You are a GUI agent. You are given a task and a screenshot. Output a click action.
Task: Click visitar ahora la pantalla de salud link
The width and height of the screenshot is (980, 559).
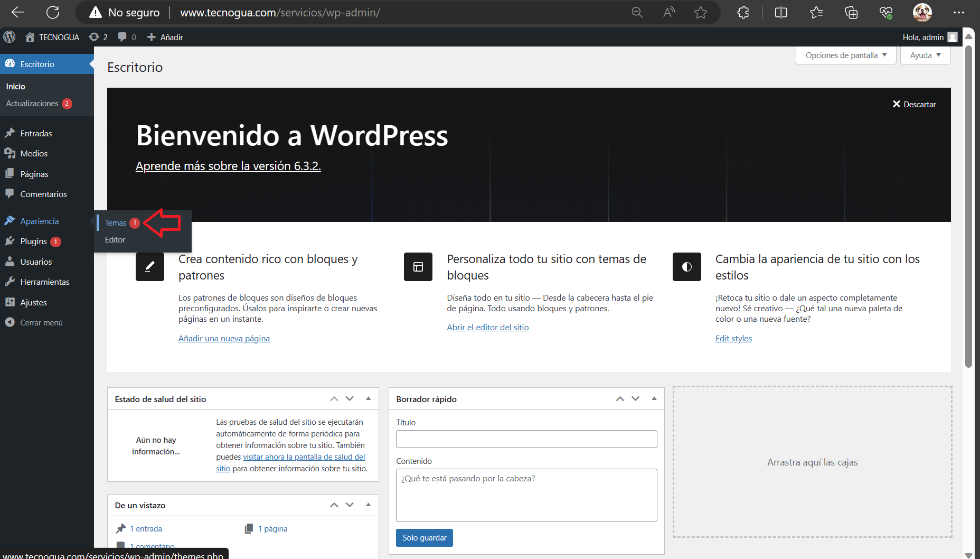[304, 457]
